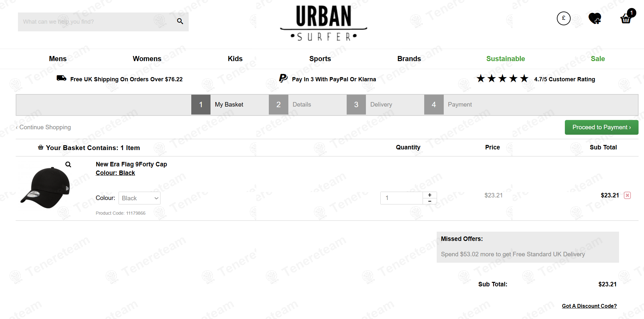Click the Urban Surfer logo
Viewport: 644px width, 319px height.
pyautogui.click(x=323, y=23)
